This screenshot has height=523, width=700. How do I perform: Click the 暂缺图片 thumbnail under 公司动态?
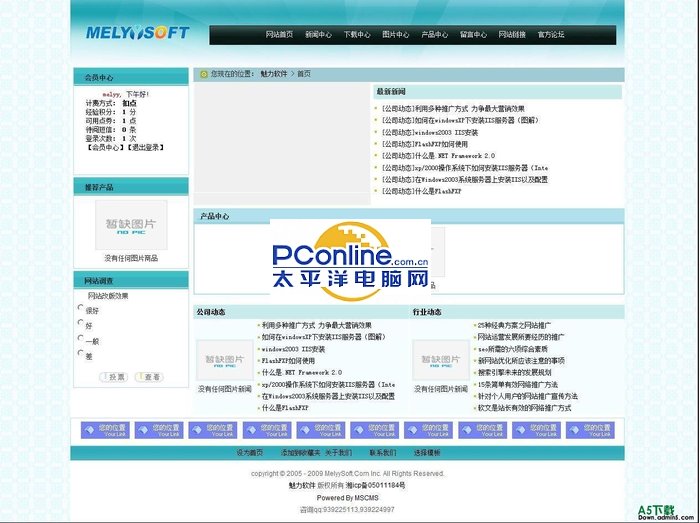225,360
